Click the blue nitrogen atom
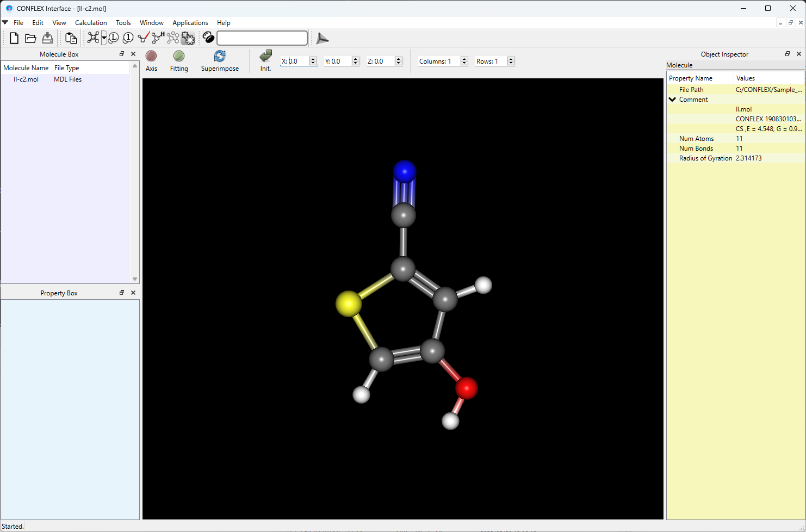This screenshot has height=532, width=806. pos(405,172)
